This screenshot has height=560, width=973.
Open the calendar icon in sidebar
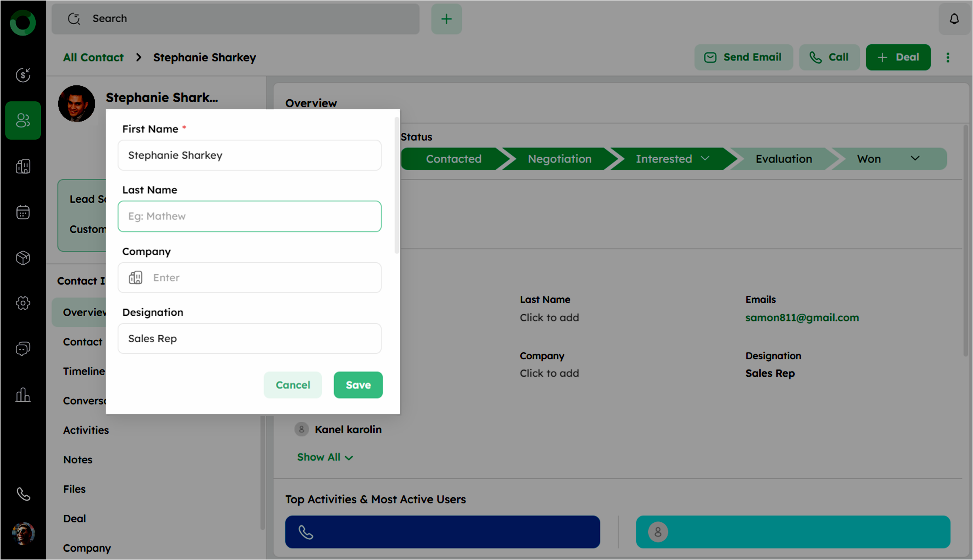pos(23,212)
